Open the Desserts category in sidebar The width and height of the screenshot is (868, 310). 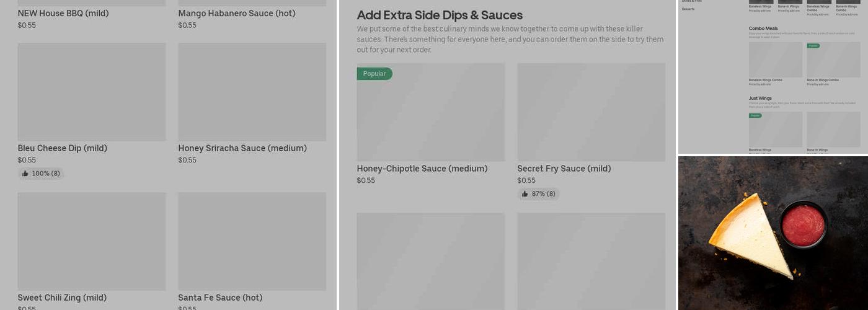pos(688,9)
